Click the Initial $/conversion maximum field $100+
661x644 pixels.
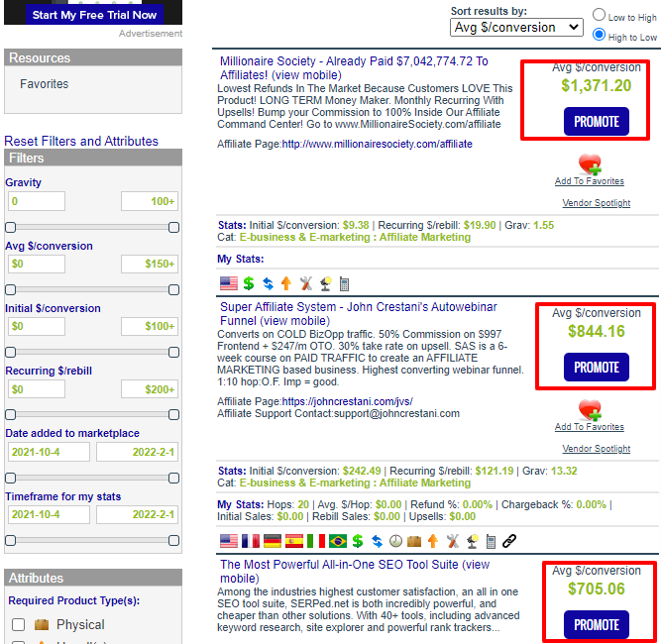(150, 326)
